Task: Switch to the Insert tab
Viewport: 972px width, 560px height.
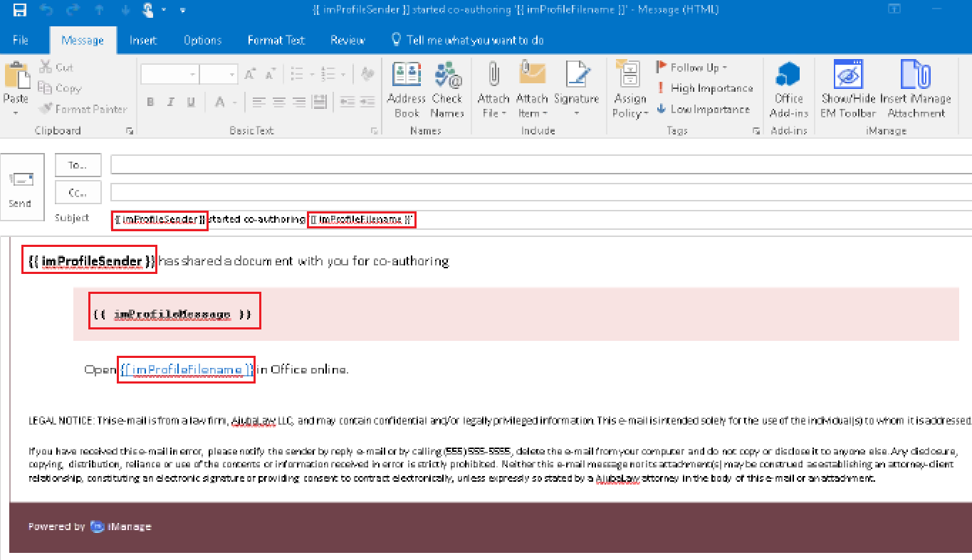Action: point(143,41)
